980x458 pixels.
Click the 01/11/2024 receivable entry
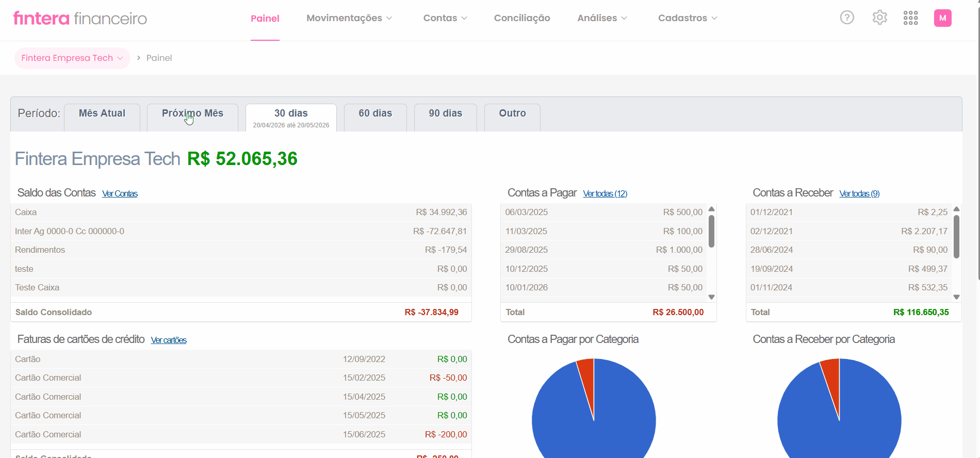click(848, 288)
